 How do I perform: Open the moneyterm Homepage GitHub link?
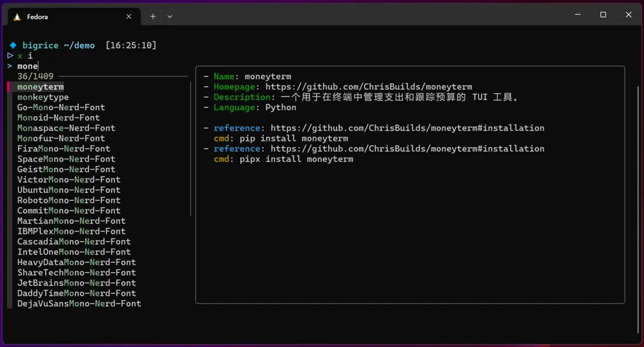point(368,87)
